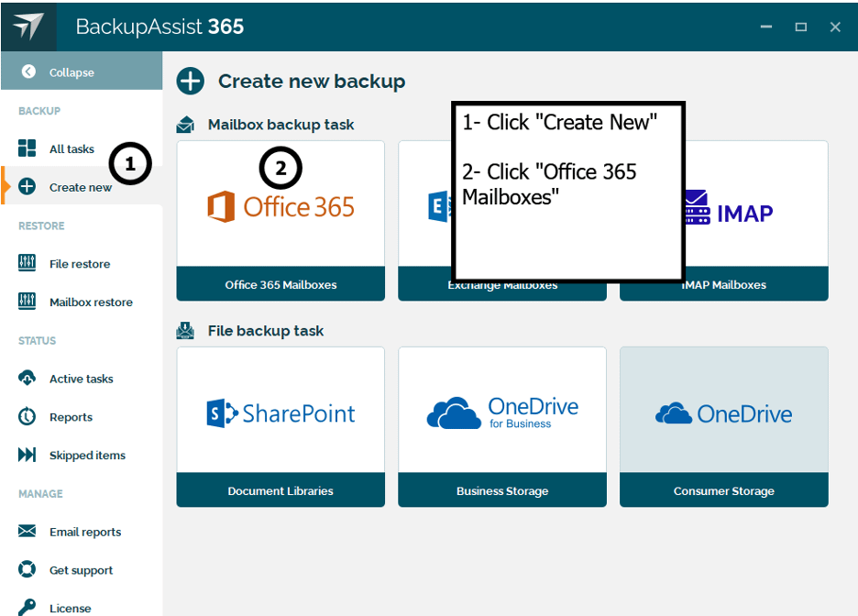The image size is (858, 616).
Task: Open Email reports via the envelope icon
Action: point(27,532)
